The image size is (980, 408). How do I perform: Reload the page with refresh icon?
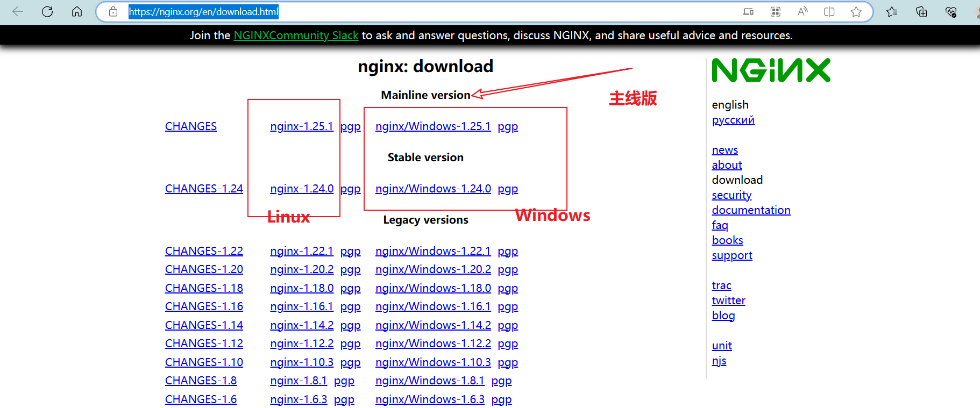click(47, 11)
